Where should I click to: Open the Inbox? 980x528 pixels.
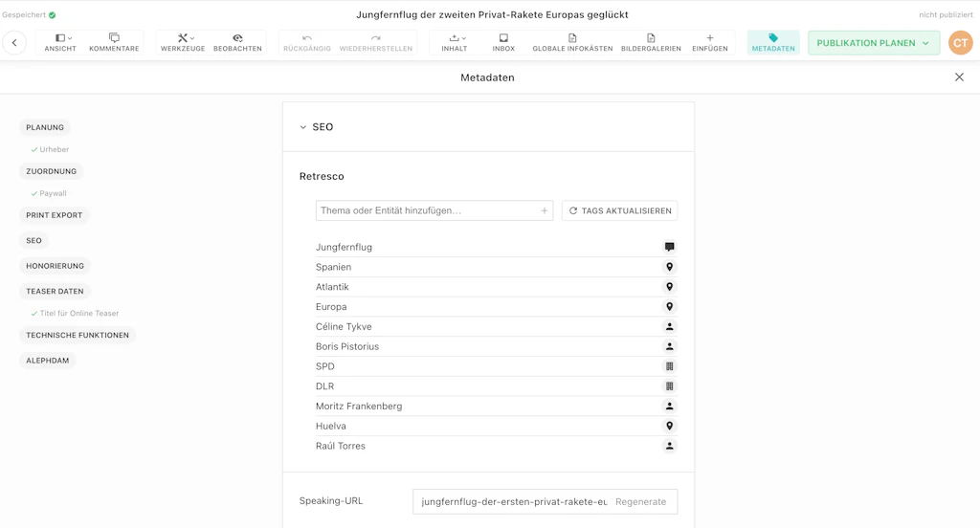[503, 42]
